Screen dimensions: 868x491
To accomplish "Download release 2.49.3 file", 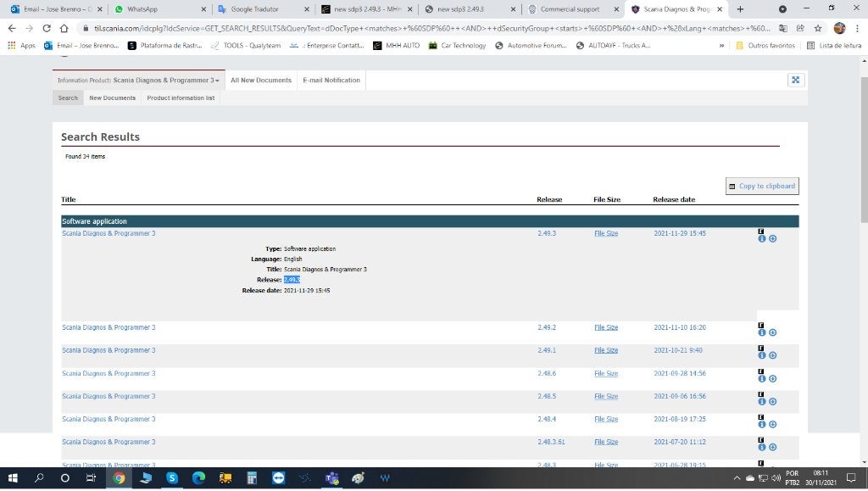I will point(773,238).
